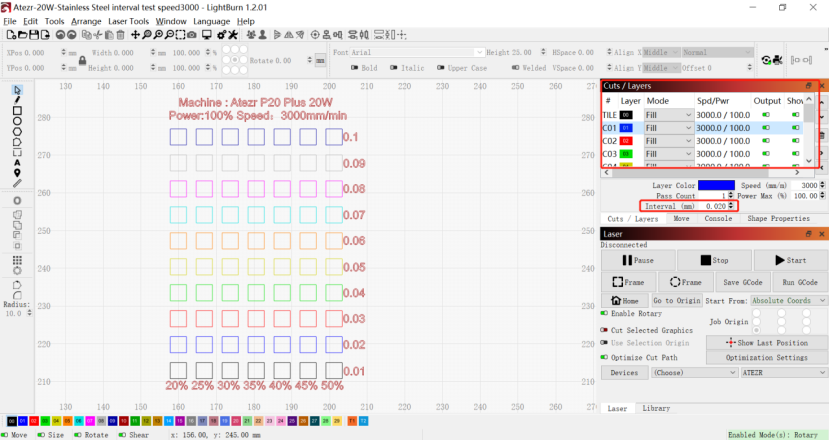Click the Save file floppy icon

34,35
